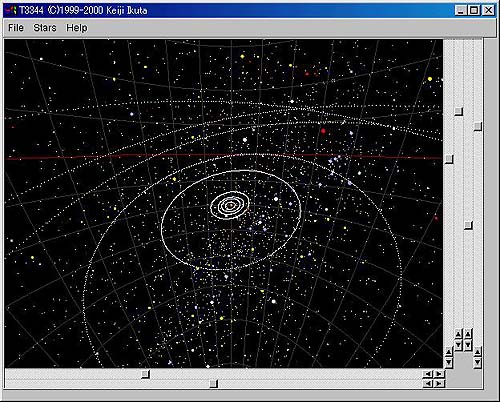Click up arrow of third vertical scrollbar

coord(468,333)
